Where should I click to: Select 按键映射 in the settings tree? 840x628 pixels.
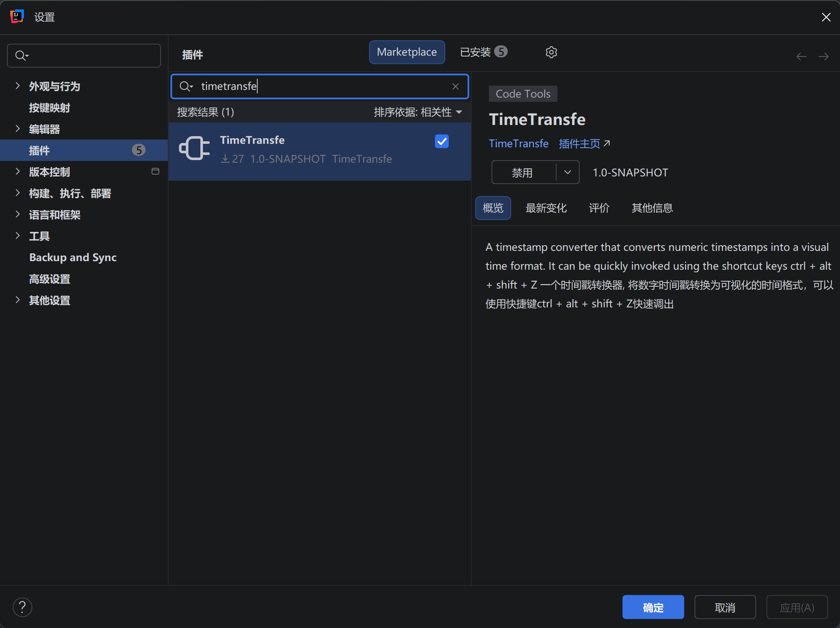[50, 107]
